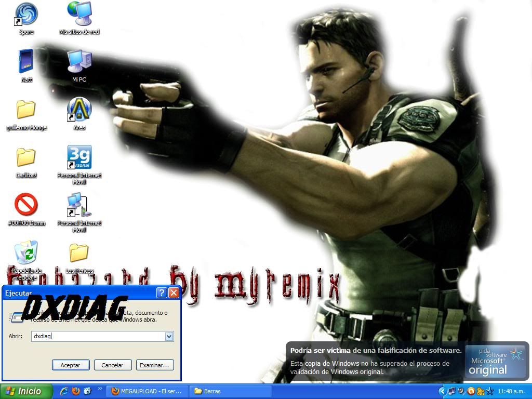
Task: Close the Ejecutar dialog
Action: 174,293
